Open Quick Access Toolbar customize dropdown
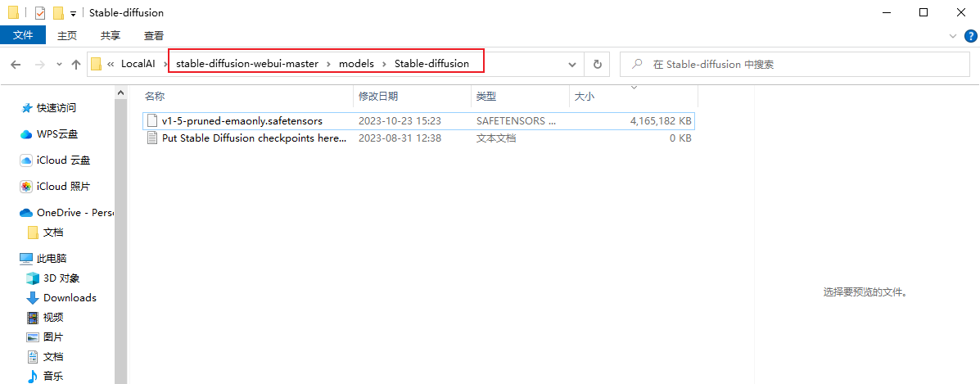This screenshot has height=384, width=980. (x=73, y=13)
